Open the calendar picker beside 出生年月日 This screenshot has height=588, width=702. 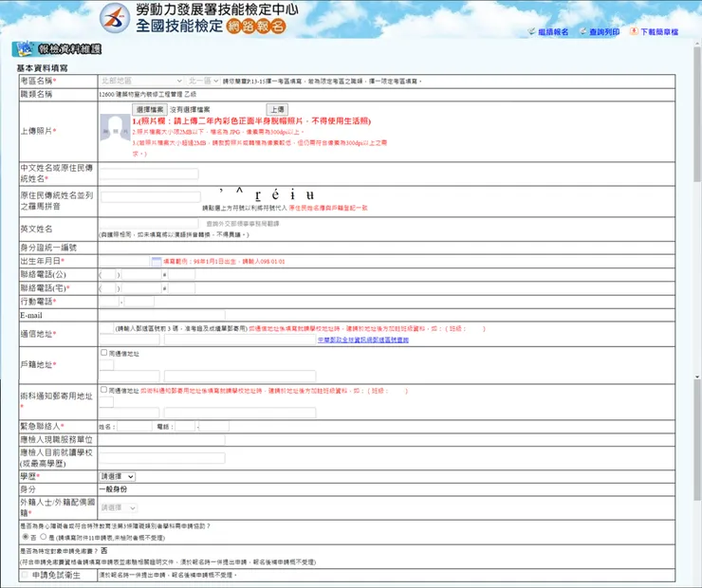click(x=157, y=262)
